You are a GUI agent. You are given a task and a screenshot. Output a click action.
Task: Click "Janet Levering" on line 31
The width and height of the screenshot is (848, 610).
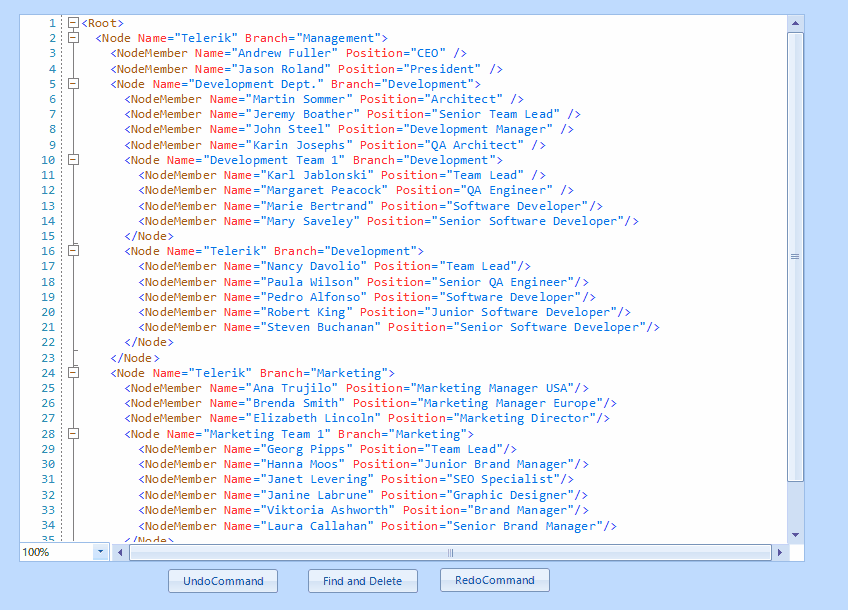pyautogui.click(x=317, y=479)
